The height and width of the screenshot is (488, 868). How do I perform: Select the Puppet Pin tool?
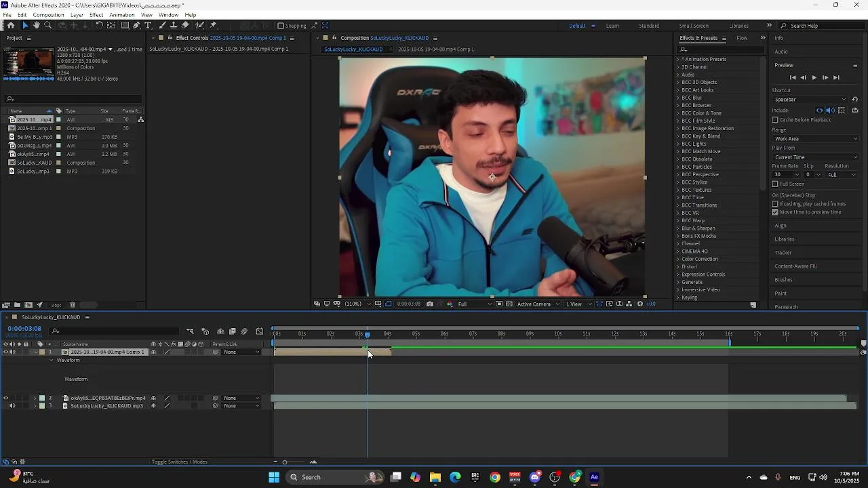(x=213, y=25)
